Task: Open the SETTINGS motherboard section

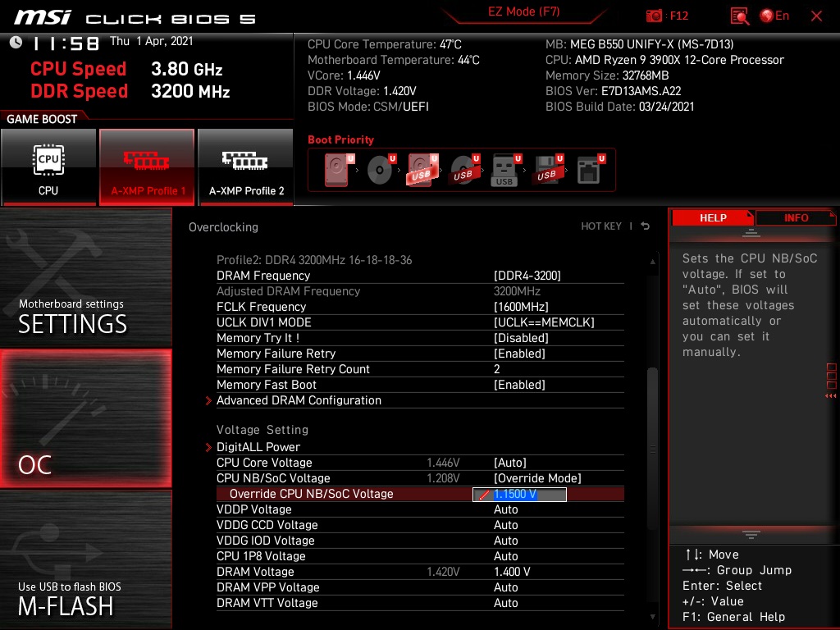Action: click(x=85, y=277)
